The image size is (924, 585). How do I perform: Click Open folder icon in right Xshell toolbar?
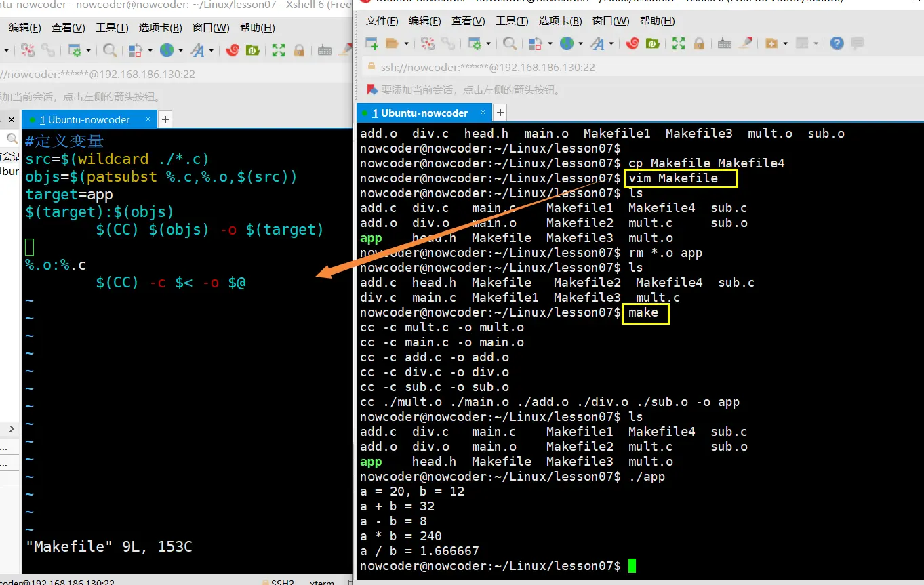pyautogui.click(x=392, y=43)
